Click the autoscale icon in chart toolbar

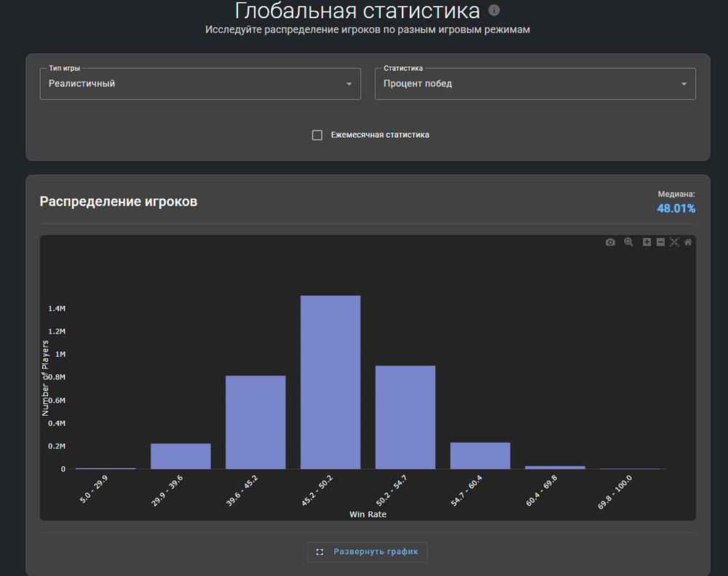(674, 242)
